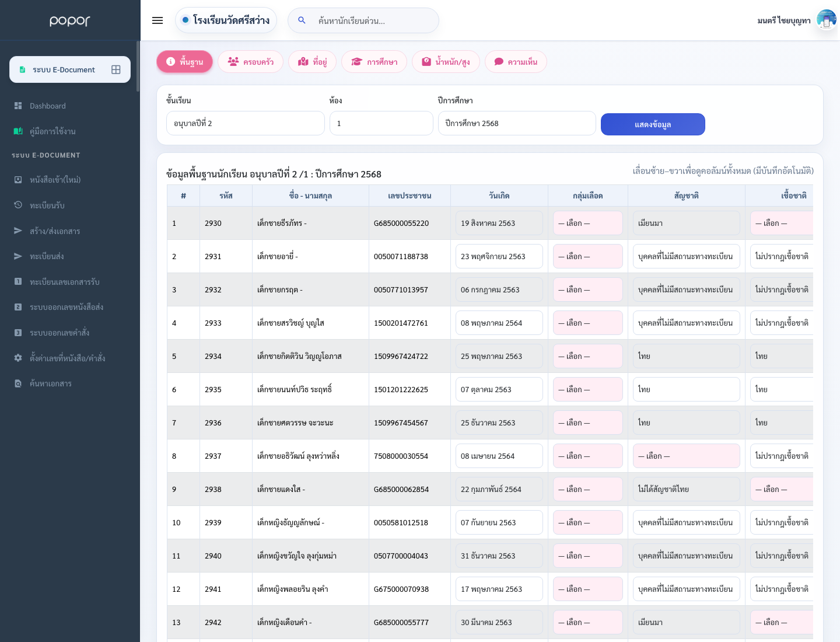Click the school selector โรงเรียนวัดศรีสว่าง
840x642 pixels.
point(226,20)
